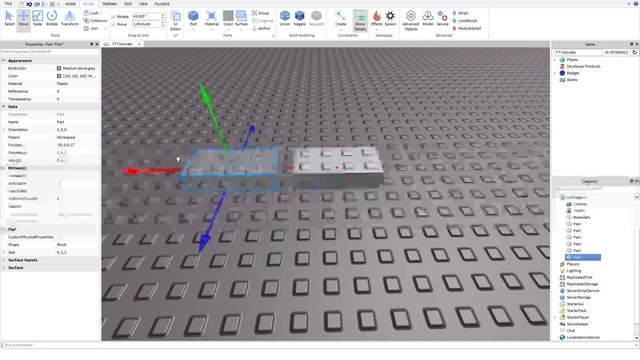
Task: Toggle the Rotate snap checkbox
Action: tap(113, 17)
